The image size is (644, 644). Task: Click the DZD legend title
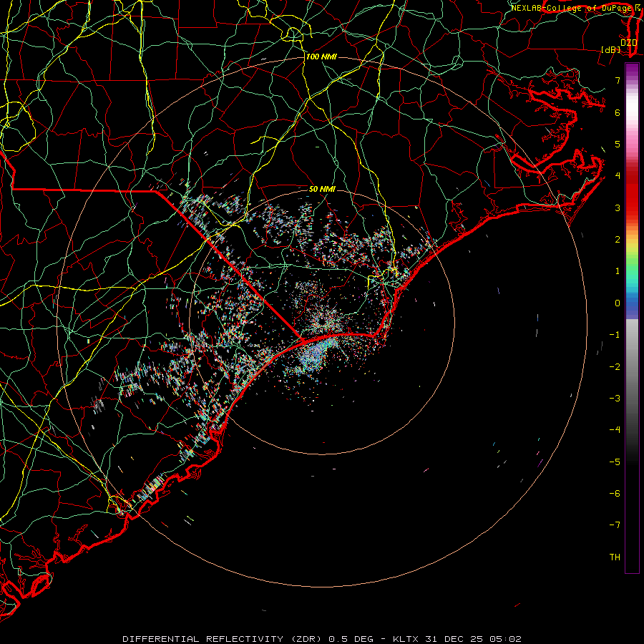point(628,42)
